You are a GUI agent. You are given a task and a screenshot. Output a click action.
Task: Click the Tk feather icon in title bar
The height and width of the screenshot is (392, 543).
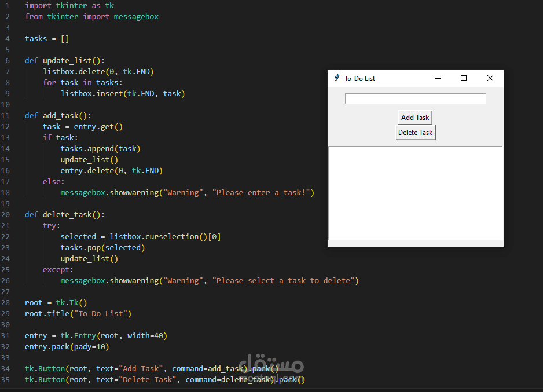click(336, 78)
